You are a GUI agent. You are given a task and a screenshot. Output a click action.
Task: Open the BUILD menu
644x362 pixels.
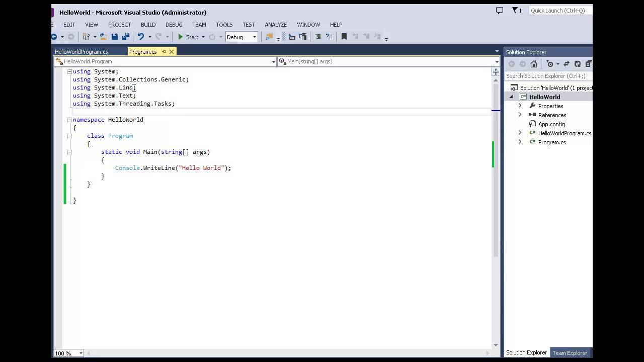[148, 25]
